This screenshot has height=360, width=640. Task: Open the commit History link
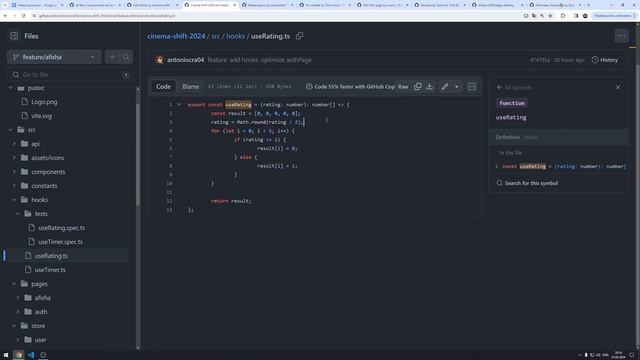click(x=604, y=60)
